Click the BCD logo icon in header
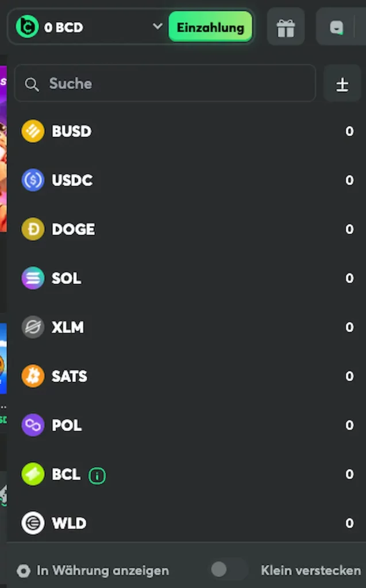This screenshot has height=588, width=366. (27, 26)
